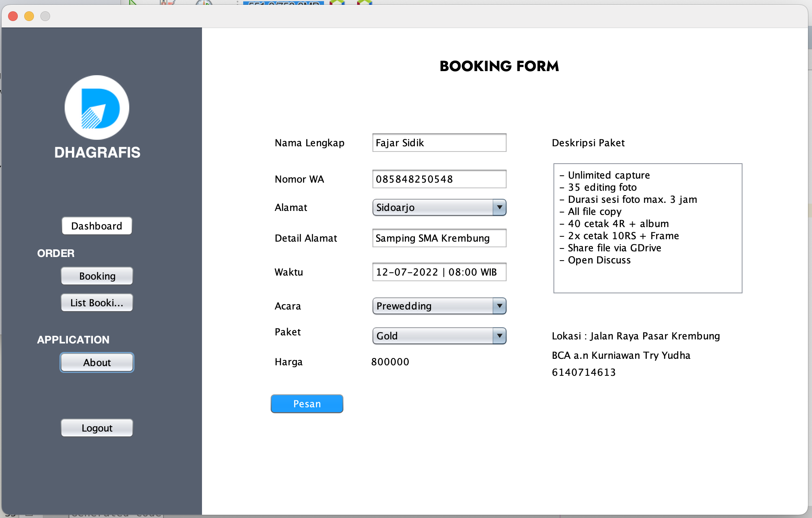
Task: Click the Logout button
Action: click(x=97, y=427)
